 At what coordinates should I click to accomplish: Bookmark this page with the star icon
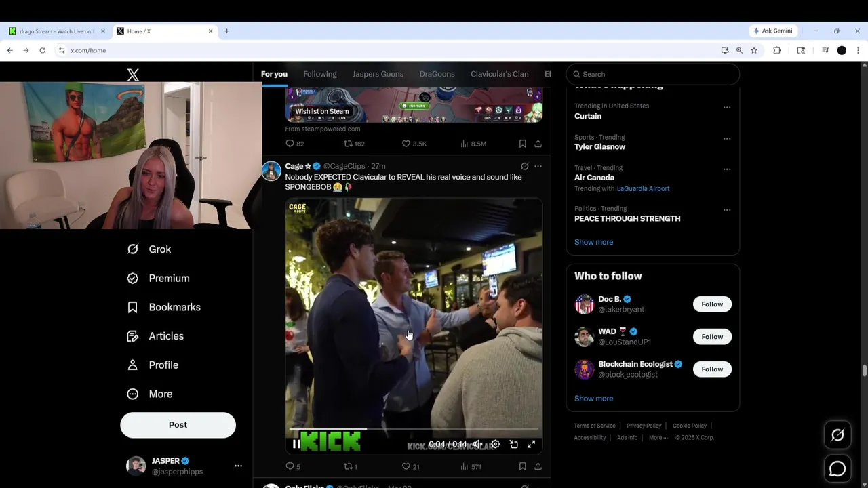pyautogui.click(x=753, y=50)
